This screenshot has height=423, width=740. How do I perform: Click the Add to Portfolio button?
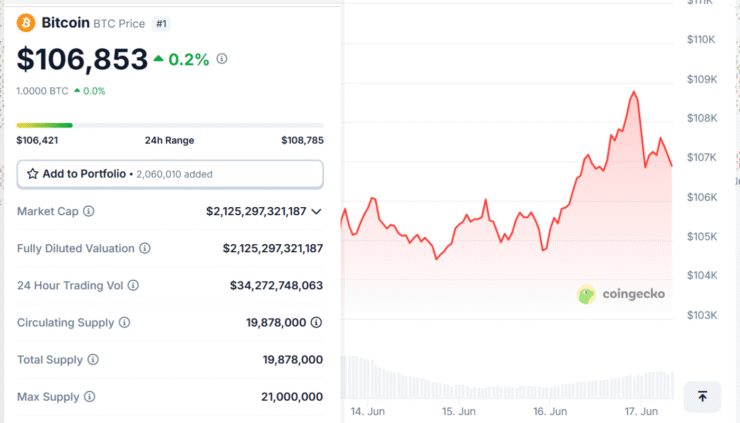click(170, 174)
